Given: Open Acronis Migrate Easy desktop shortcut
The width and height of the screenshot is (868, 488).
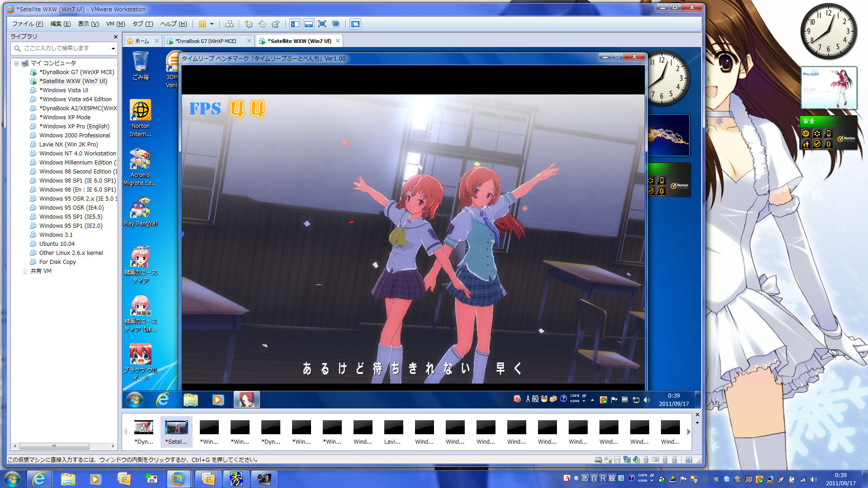Looking at the screenshot, I should pos(140,167).
